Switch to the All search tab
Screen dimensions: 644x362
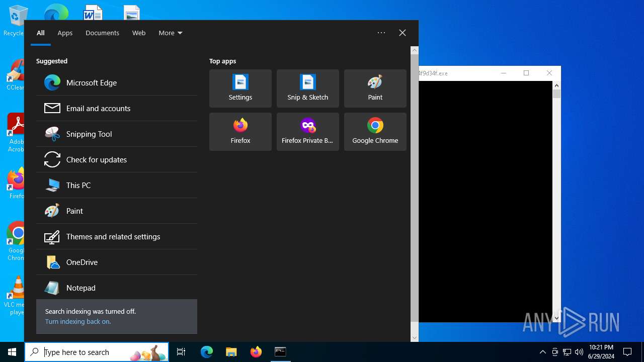[x=41, y=33]
